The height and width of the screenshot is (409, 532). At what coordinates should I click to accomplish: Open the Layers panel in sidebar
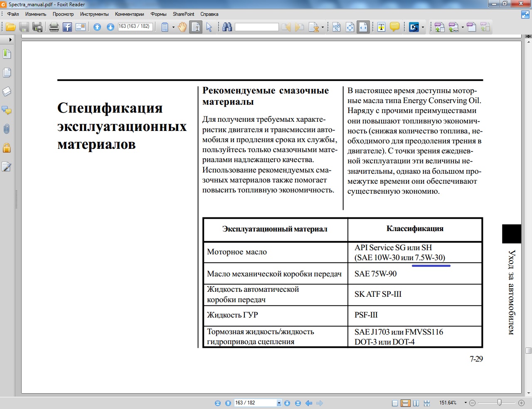pyautogui.click(x=7, y=91)
